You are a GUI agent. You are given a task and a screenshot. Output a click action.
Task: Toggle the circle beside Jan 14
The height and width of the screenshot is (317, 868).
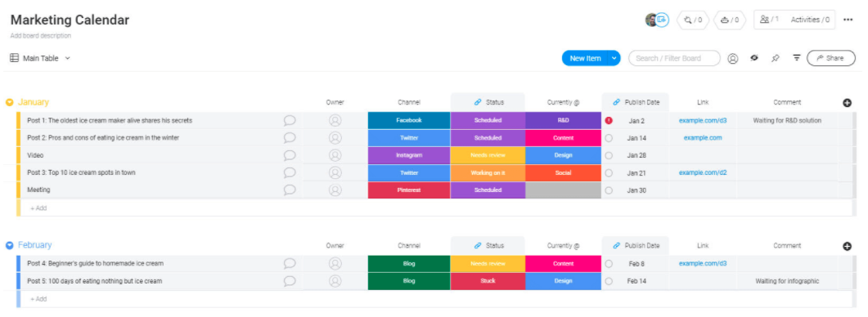[x=609, y=138]
